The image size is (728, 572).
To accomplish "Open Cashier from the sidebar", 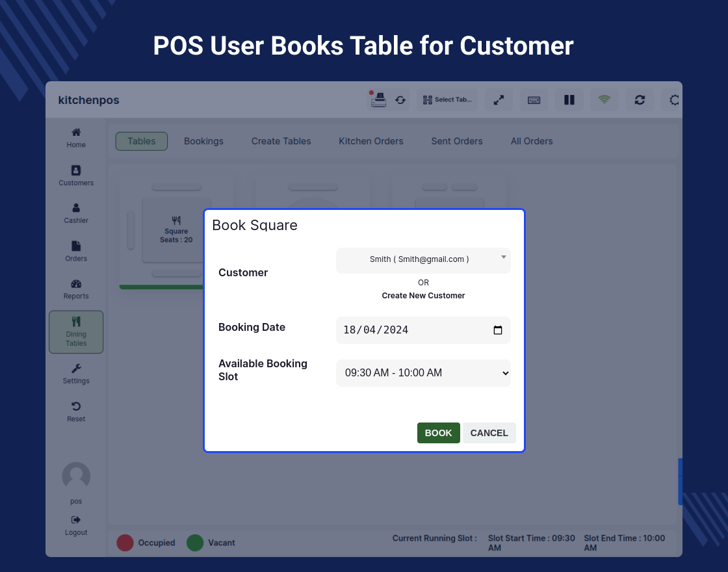I will point(76,213).
